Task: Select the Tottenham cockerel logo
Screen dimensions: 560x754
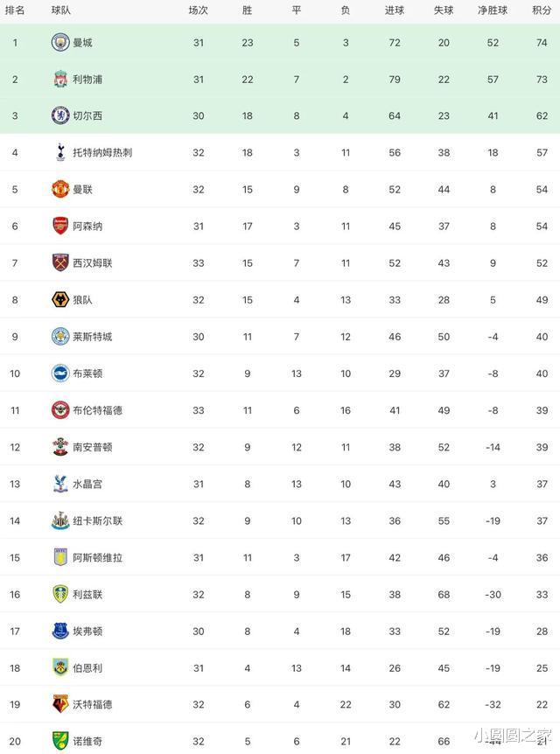Action: [60, 152]
